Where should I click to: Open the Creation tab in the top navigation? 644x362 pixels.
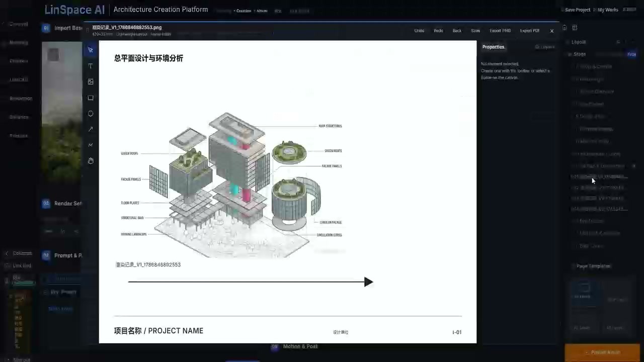(244, 11)
